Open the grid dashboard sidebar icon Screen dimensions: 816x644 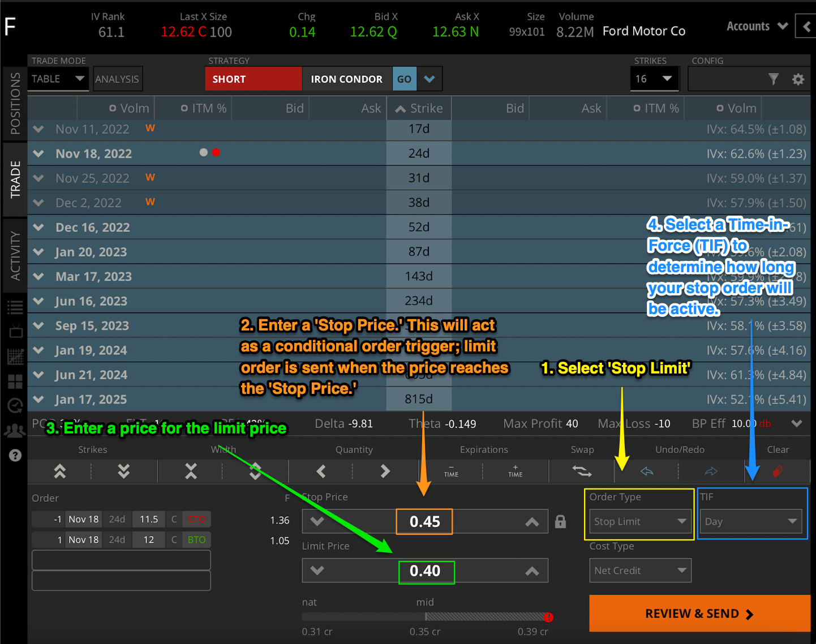pyautogui.click(x=15, y=381)
